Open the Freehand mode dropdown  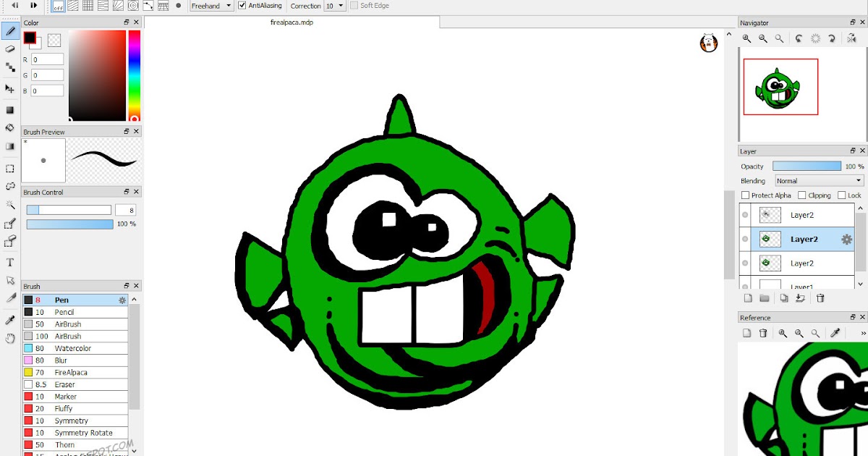[210, 6]
